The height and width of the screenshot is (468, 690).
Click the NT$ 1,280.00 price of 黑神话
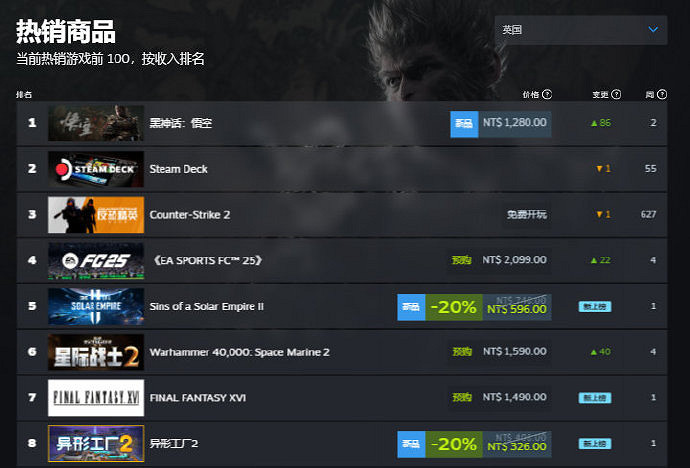point(515,123)
